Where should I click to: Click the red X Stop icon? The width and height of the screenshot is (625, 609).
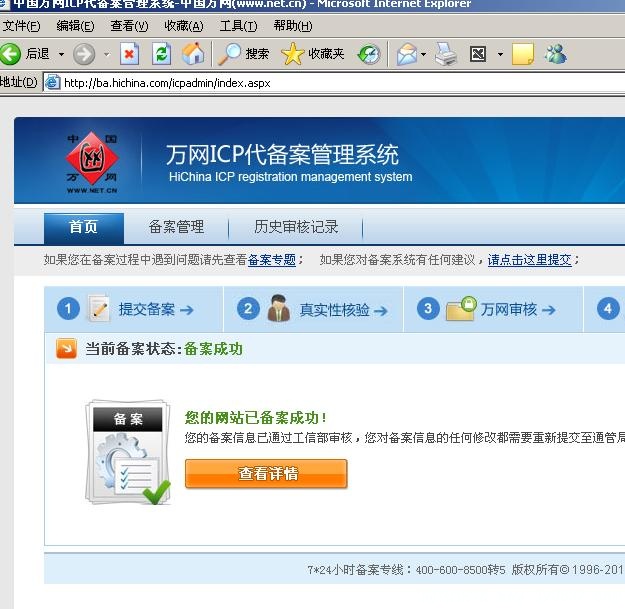coord(130,54)
